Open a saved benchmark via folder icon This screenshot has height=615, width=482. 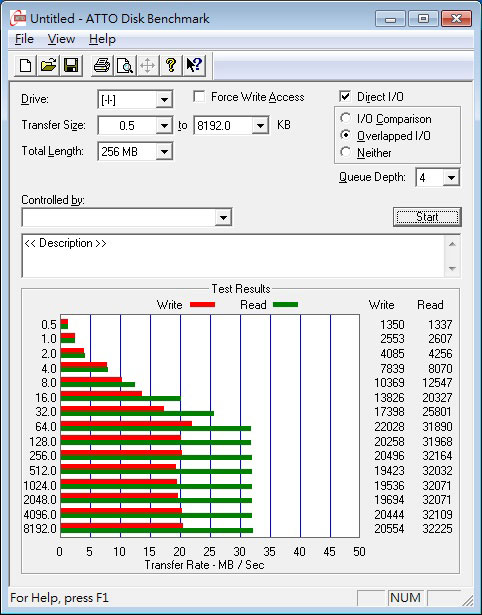[x=48, y=65]
